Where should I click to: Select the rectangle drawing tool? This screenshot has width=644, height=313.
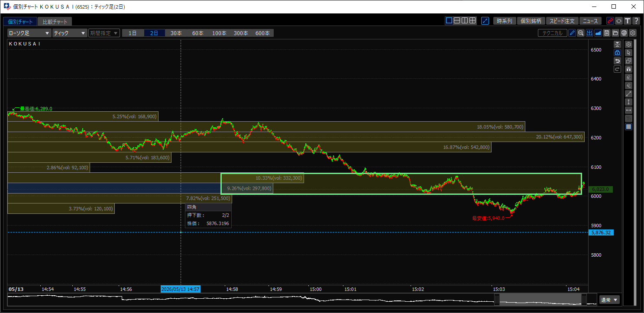click(629, 126)
